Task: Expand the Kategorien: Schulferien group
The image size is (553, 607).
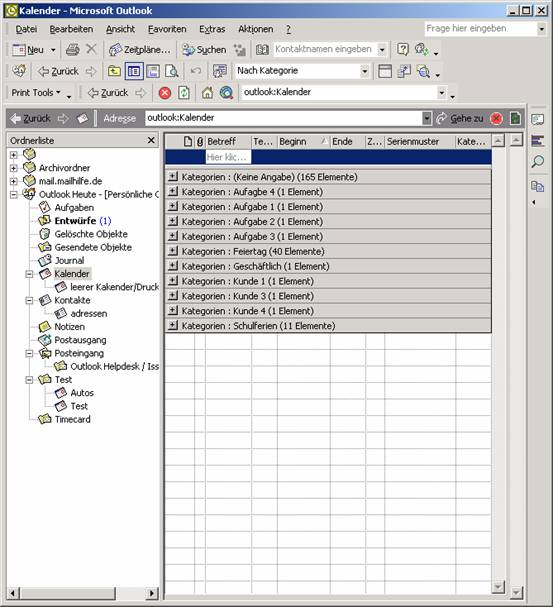Action: 173,325
